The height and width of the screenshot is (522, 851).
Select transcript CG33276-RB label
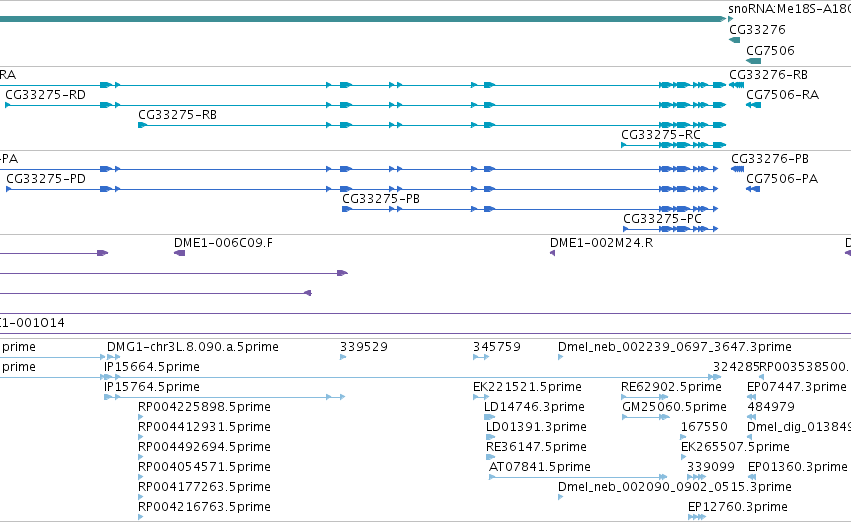pos(769,75)
